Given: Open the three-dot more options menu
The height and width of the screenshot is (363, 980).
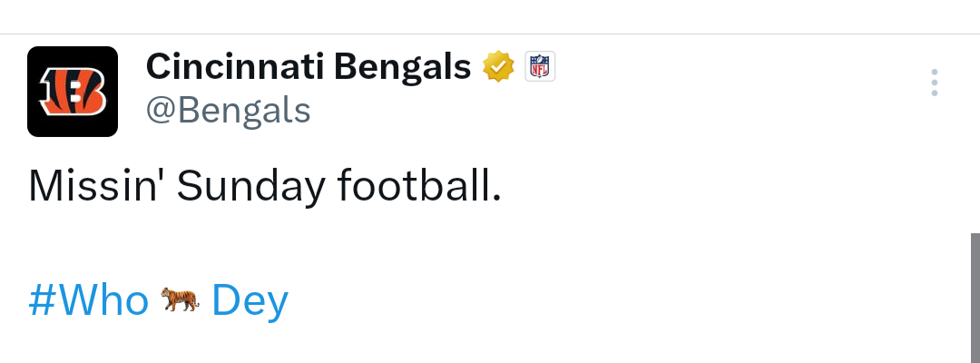Looking at the screenshot, I should [x=934, y=83].
